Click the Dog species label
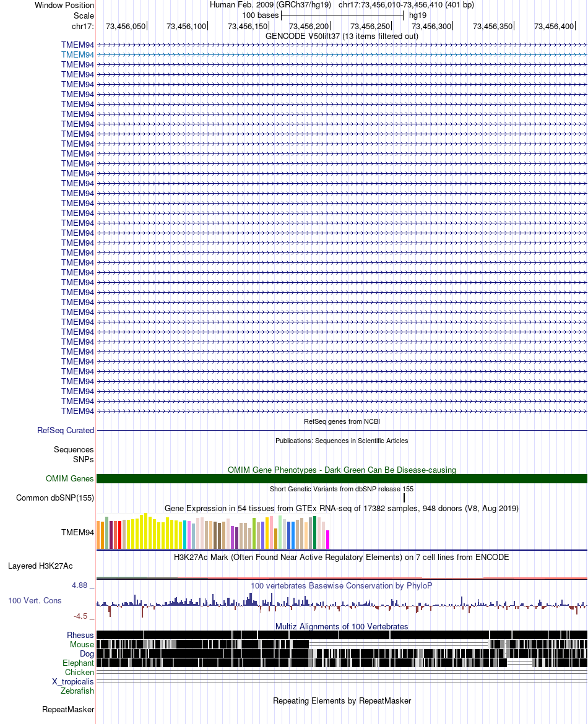Screen dimensions: 588x724 tap(87, 654)
